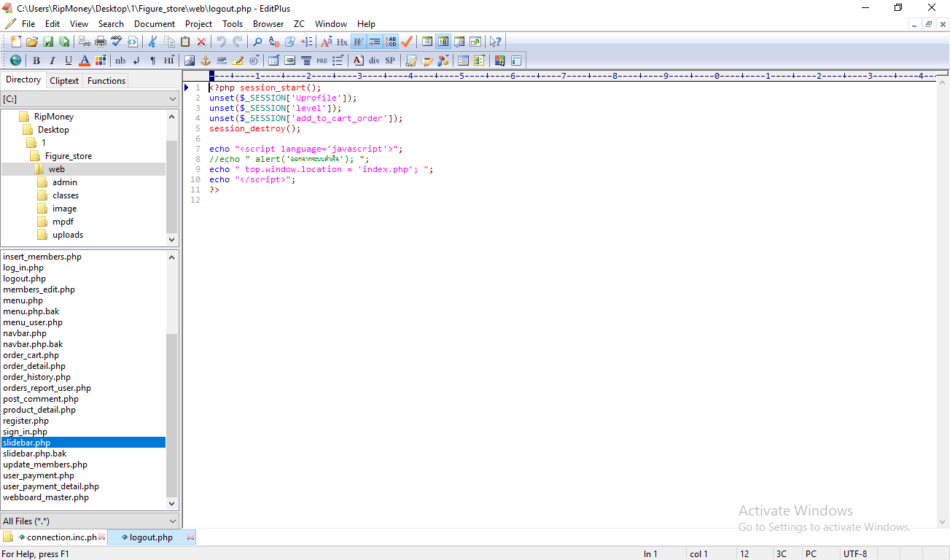Save the current document via toolbar

[x=48, y=42]
